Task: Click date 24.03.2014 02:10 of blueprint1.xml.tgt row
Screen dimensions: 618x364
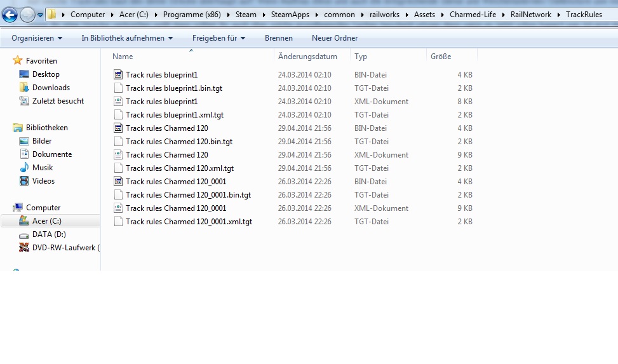Action: (305, 115)
